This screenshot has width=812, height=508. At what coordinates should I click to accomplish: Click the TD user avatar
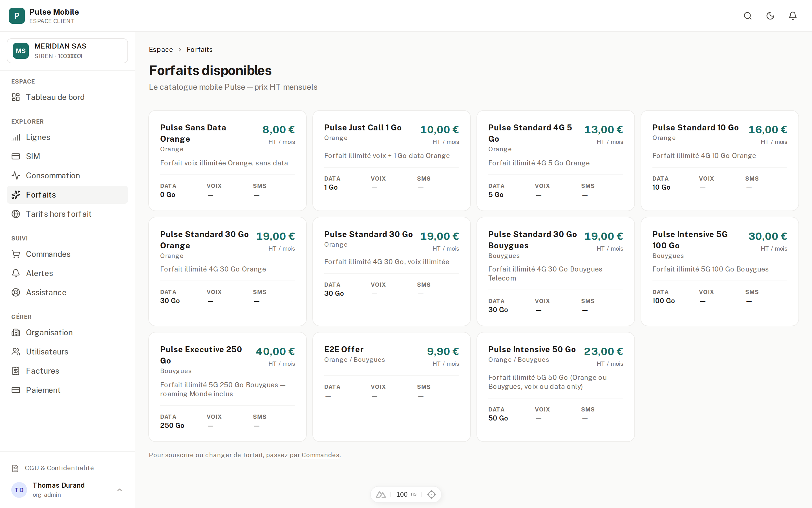tap(19, 490)
